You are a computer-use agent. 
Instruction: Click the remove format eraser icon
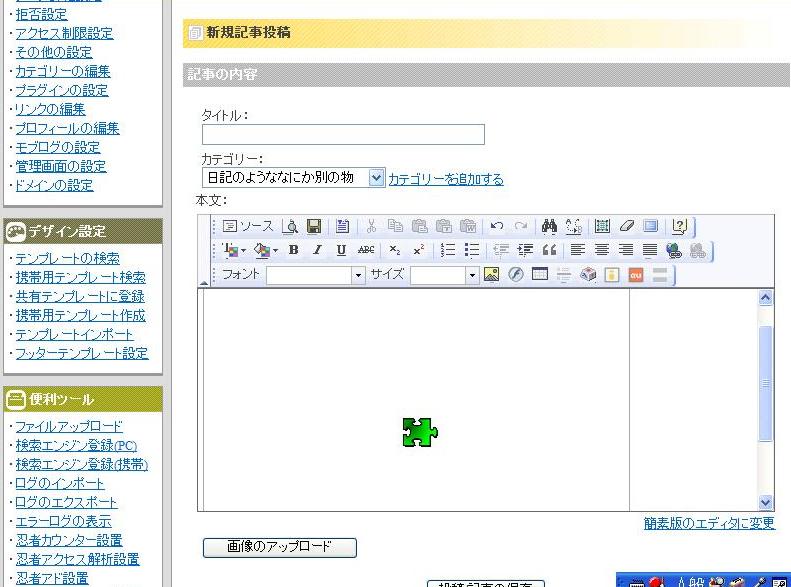(x=626, y=226)
